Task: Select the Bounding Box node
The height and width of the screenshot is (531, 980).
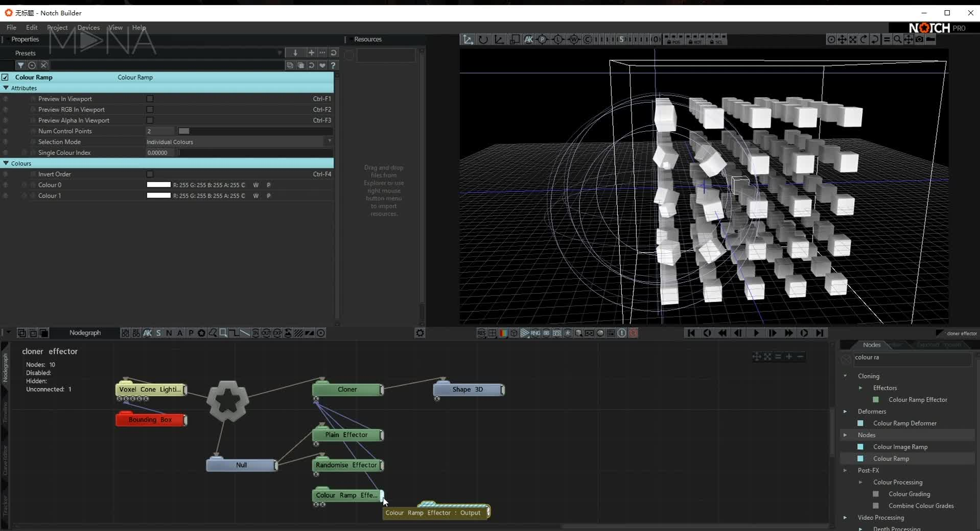Action: 151,420
